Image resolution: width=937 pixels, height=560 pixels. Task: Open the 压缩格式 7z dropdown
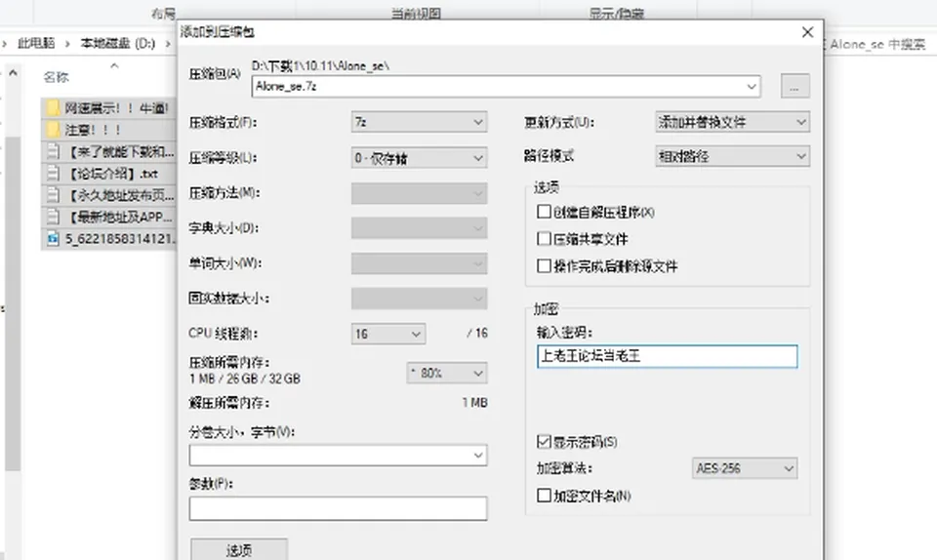(x=419, y=122)
